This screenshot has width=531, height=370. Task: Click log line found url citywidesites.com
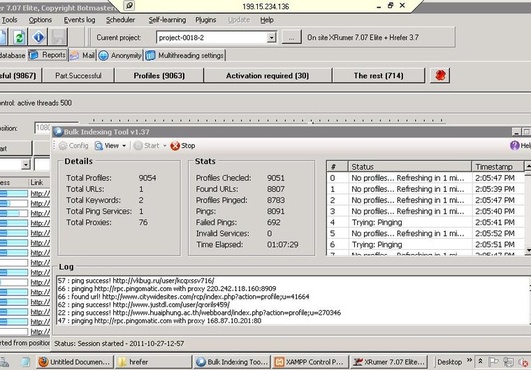[183, 297]
